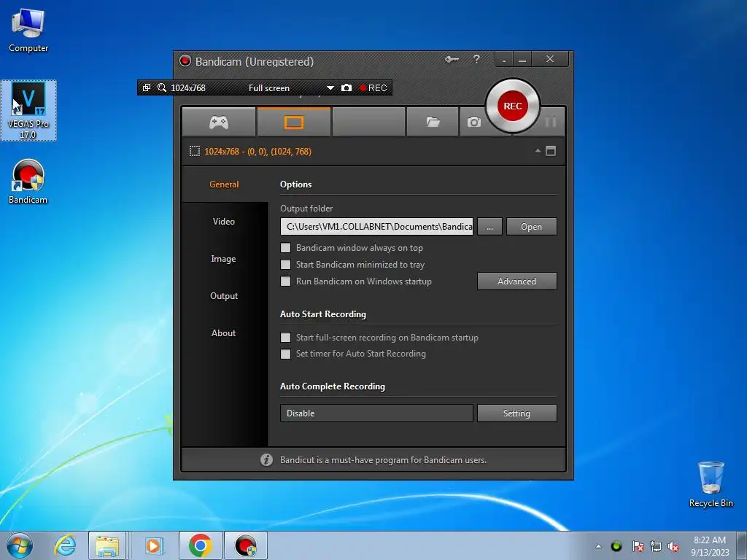
Task: Enable Set timer for Auto Start Recording
Action: pyautogui.click(x=285, y=354)
